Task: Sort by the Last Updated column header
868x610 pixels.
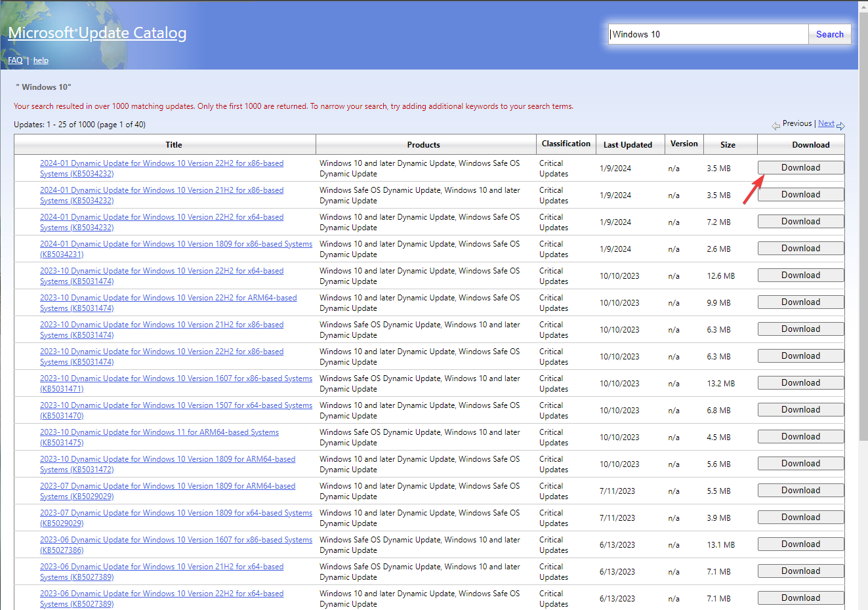Action: pos(627,145)
